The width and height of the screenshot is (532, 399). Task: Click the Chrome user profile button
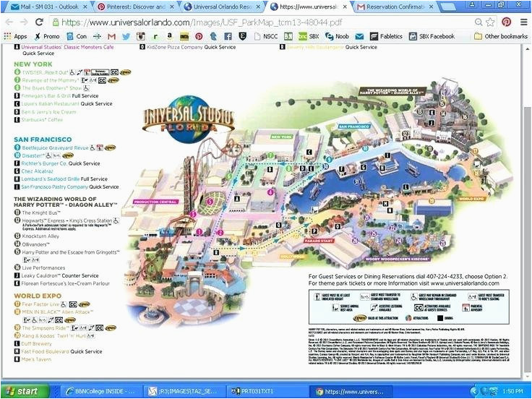tap(473, 4)
